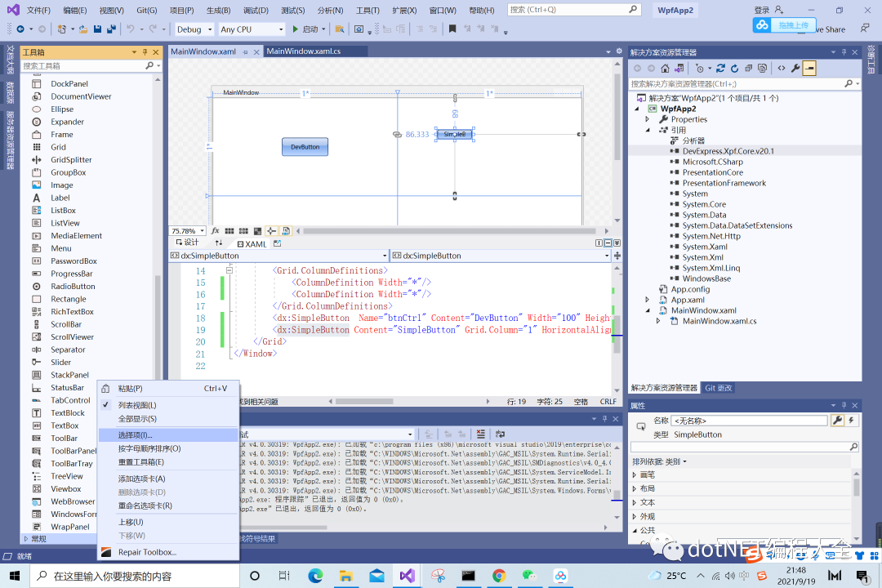Open View Code in Solution Explorer toolbar
882x588 pixels.
pos(782,68)
